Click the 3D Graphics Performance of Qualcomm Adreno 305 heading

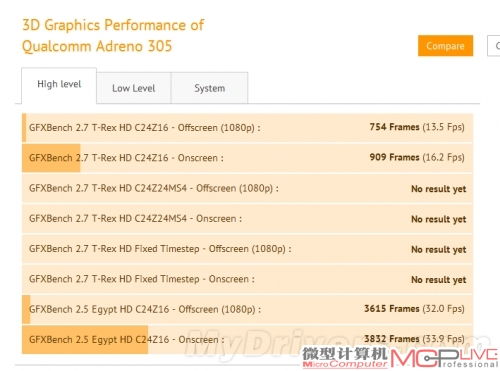113,36
